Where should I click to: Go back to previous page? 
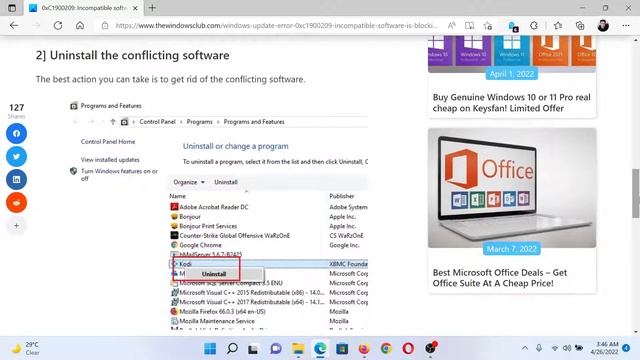14,25
